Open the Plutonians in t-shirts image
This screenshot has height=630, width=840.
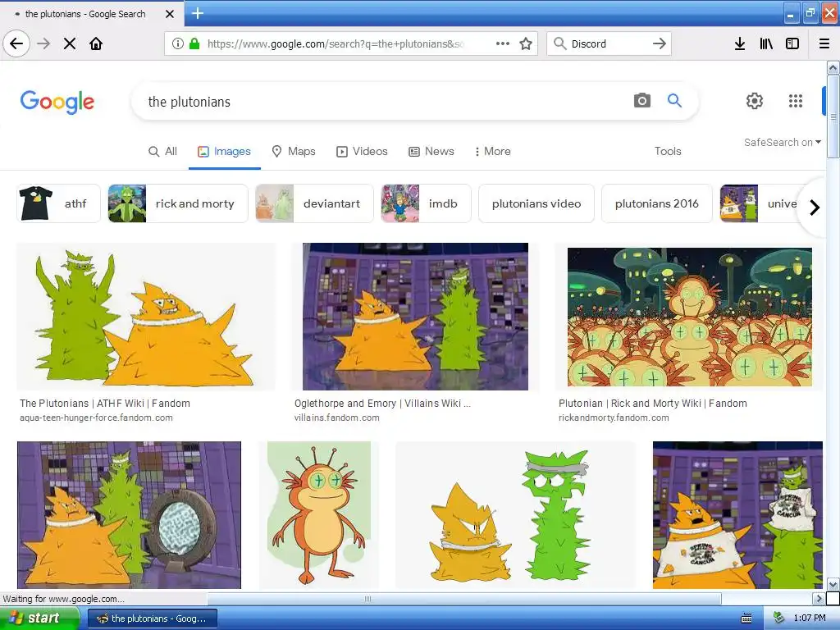(x=737, y=515)
